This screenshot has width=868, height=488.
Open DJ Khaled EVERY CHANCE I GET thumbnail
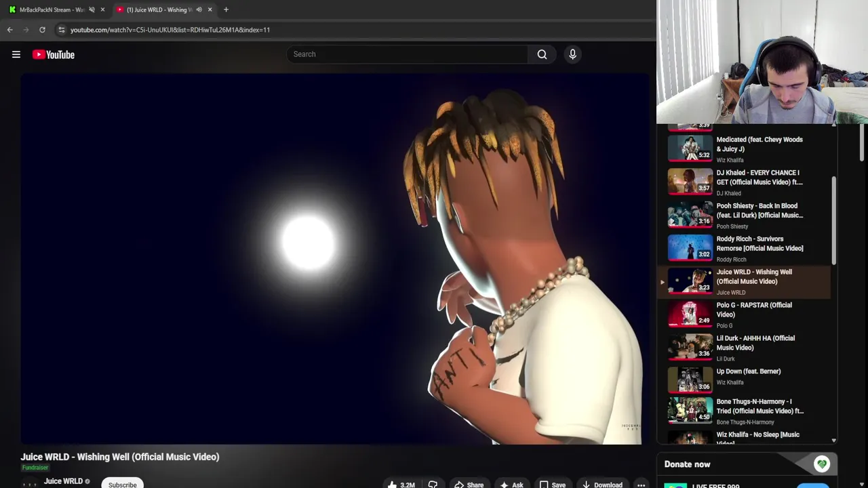(690, 181)
